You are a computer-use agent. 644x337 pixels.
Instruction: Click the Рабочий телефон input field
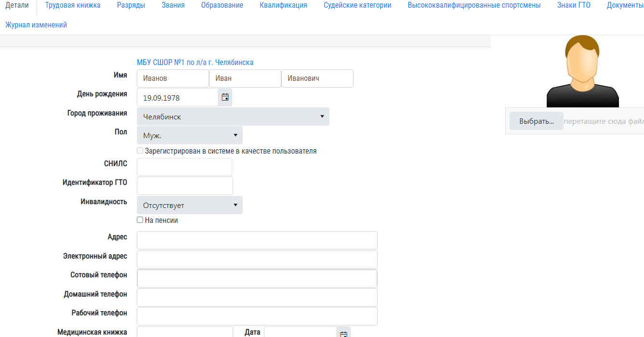point(257,316)
